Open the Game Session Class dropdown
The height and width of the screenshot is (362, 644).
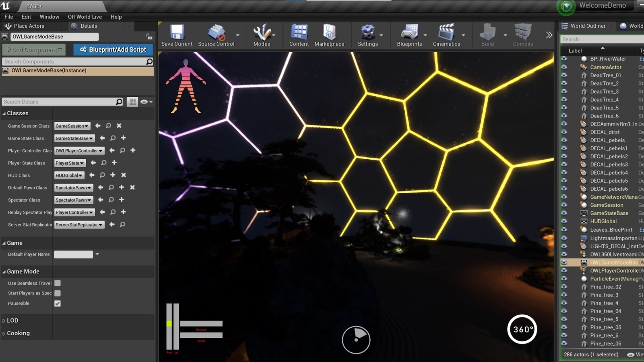(x=72, y=126)
